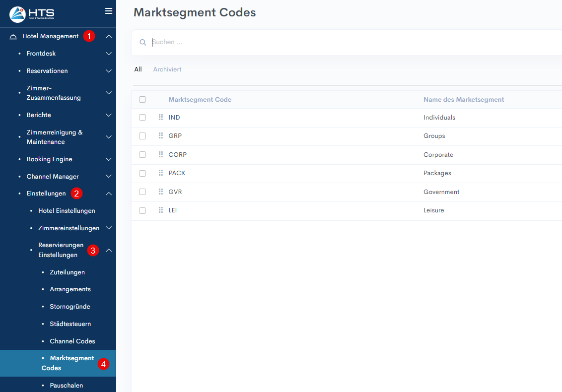This screenshot has height=392, width=562.
Task: Open Stornogründe in the sidebar
Action: coord(70,307)
